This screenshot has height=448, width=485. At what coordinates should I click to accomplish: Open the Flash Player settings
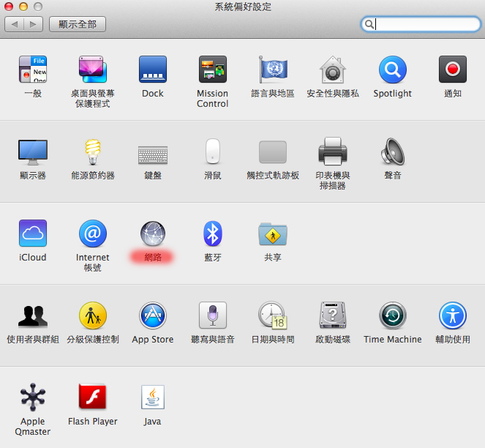[x=93, y=398]
